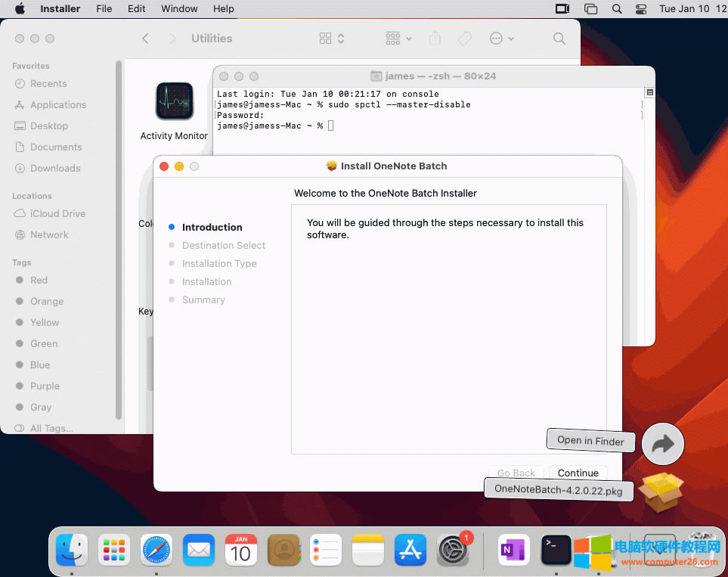Open the Activity Monitor app icon

(x=175, y=101)
